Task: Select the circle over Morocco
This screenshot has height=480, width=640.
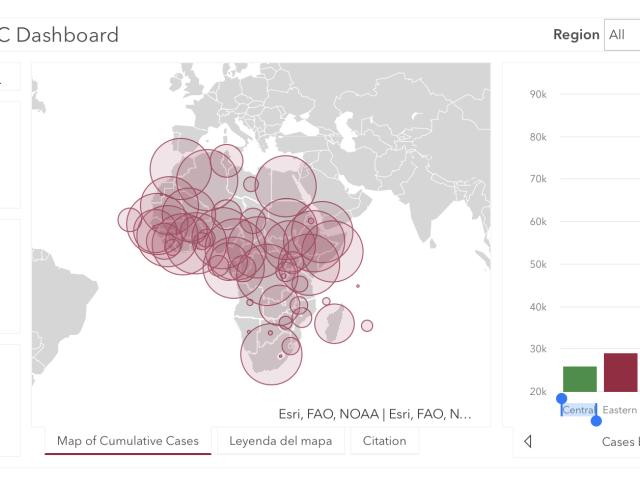Action: [181, 169]
